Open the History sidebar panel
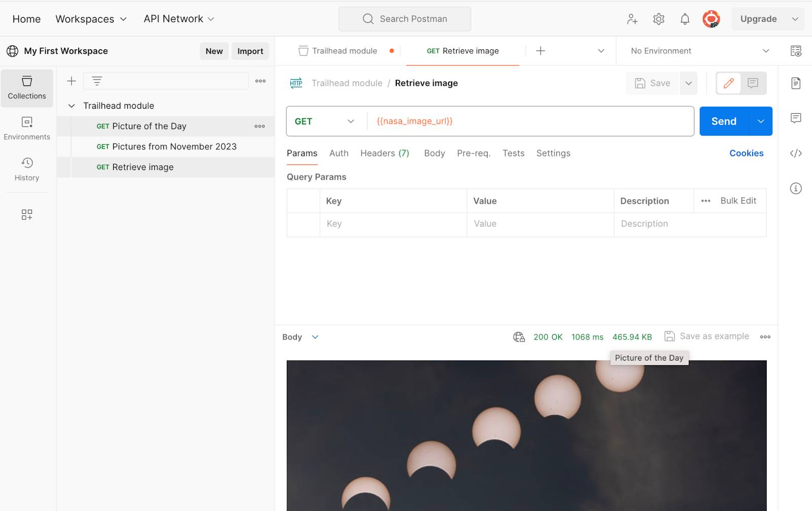 point(27,169)
